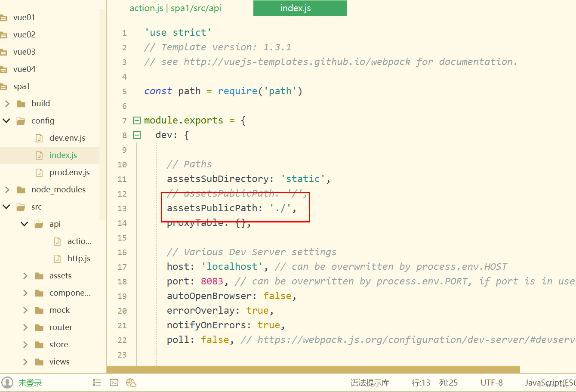The width and height of the screenshot is (576, 392).
Task: Click the editor horizontal scrollbar
Action: point(313,370)
